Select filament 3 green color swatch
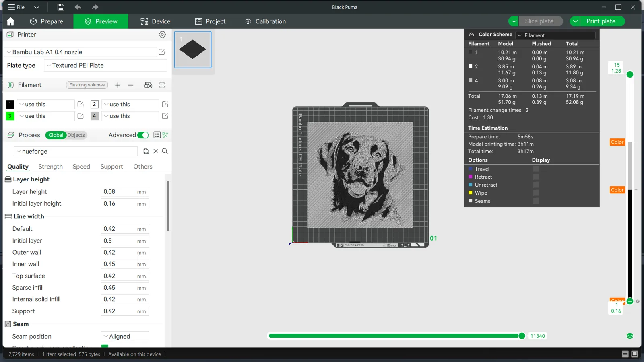Image resolution: width=644 pixels, height=362 pixels. pyautogui.click(x=10, y=116)
